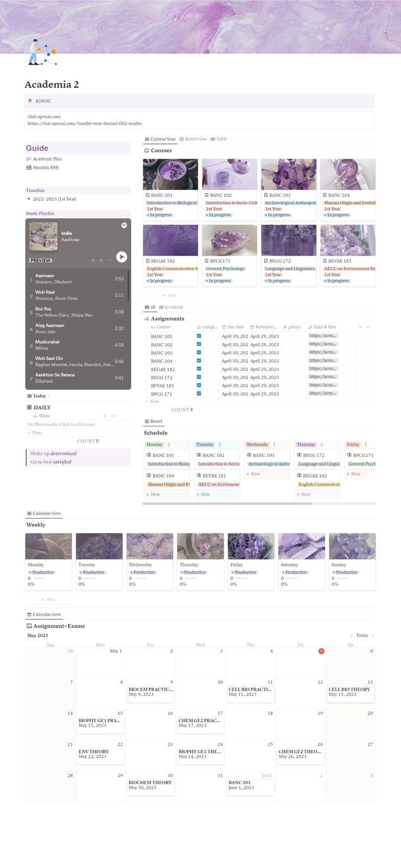Click the Assignment+Exams heading icon
Screen dimensions: 401x868
(29, 626)
